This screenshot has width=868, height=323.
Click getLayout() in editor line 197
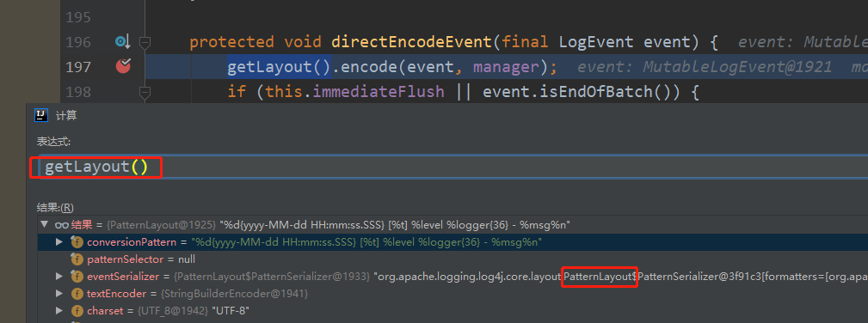(279, 67)
